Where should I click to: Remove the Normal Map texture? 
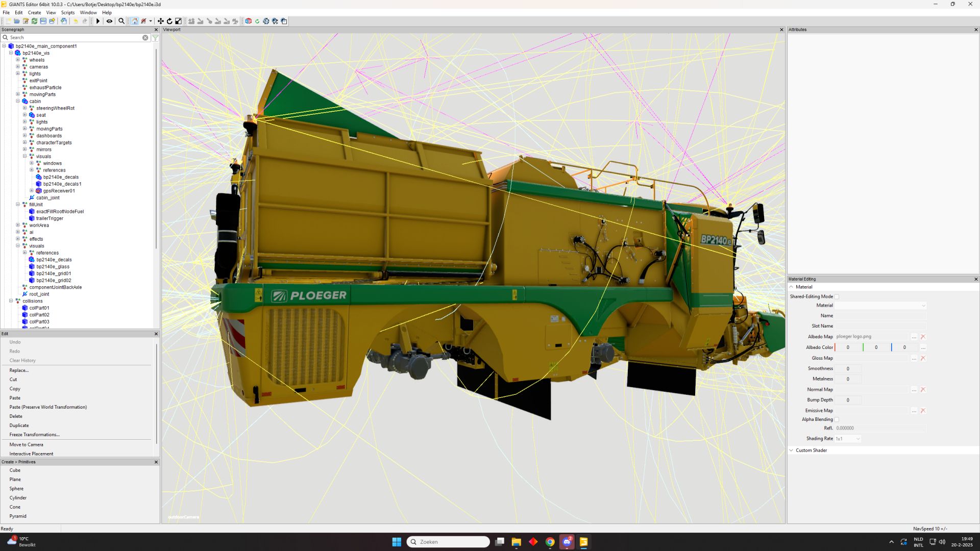pyautogui.click(x=923, y=390)
